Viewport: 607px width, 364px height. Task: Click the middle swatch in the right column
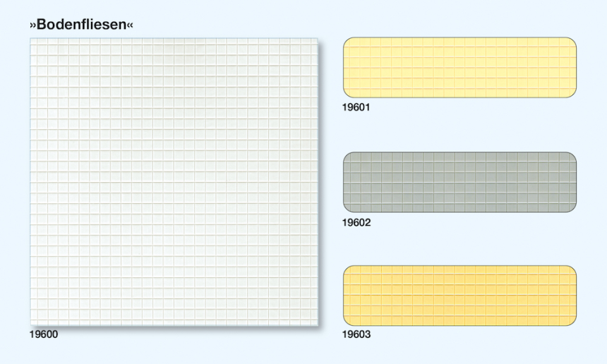459,182
